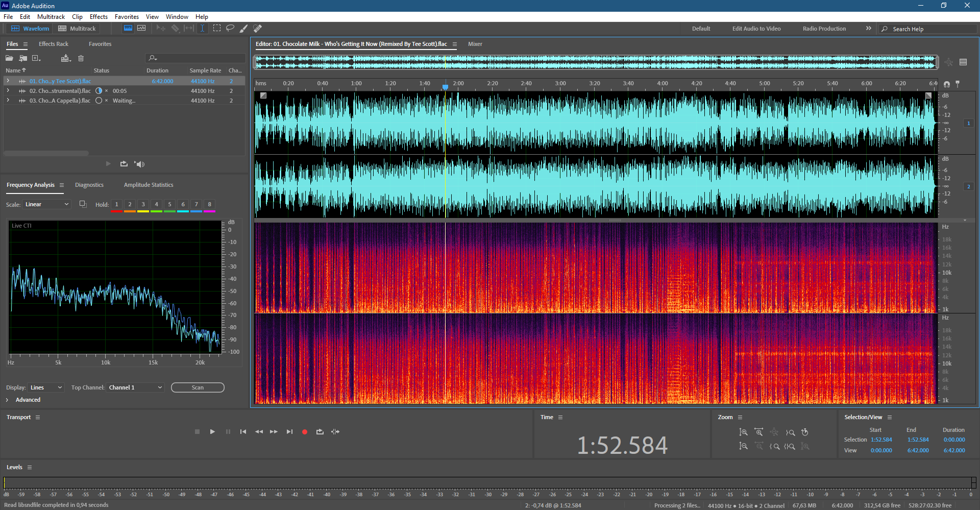Open the New File dropdown in Files panel
Viewport: 980px width, 510px height.
click(36, 58)
